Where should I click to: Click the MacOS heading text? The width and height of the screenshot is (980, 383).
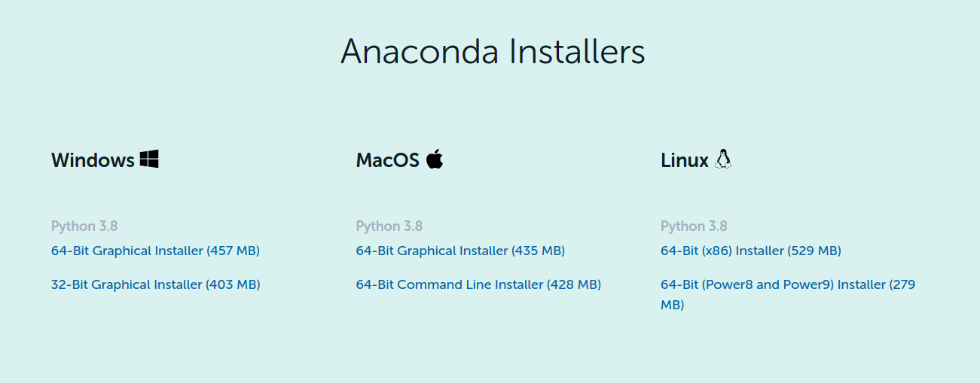387,160
